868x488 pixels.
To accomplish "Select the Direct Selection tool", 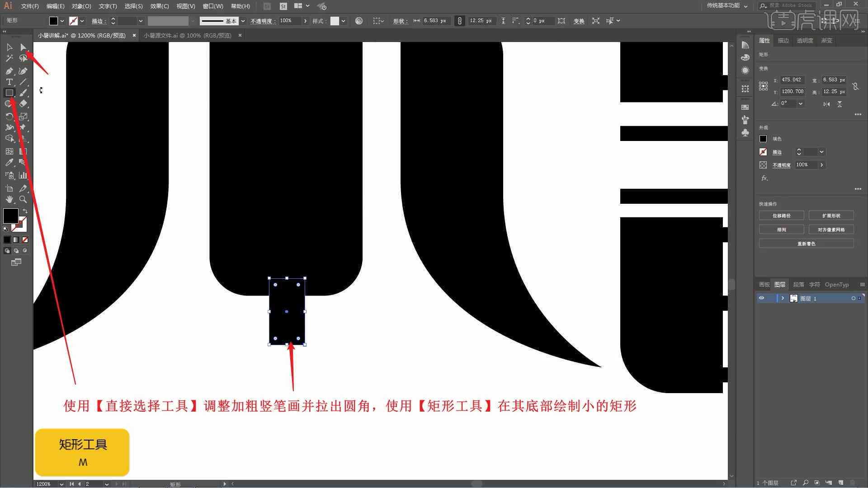I will (x=23, y=47).
